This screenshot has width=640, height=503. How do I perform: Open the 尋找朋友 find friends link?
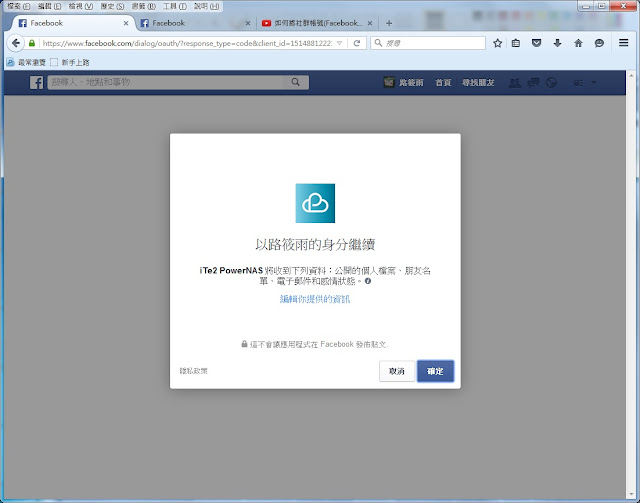[478, 82]
